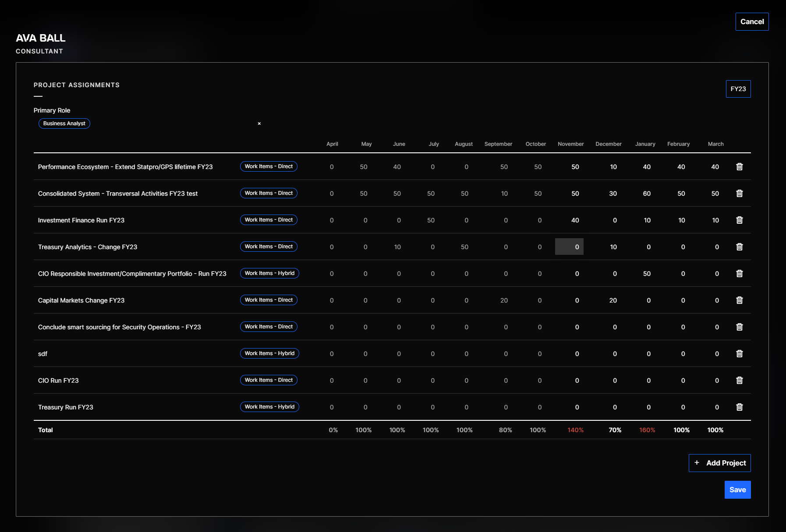Edit January allocation for CIO Responsible Investment
786x532 pixels.
pyautogui.click(x=647, y=274)
